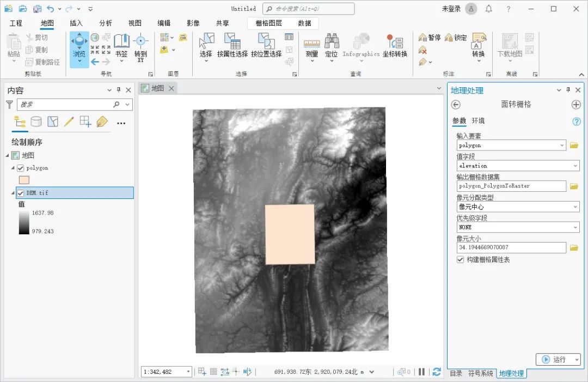588x382 pixels.
Task: Toggle DEM.tif layer visibility checkbox
Action: [21, 193]
